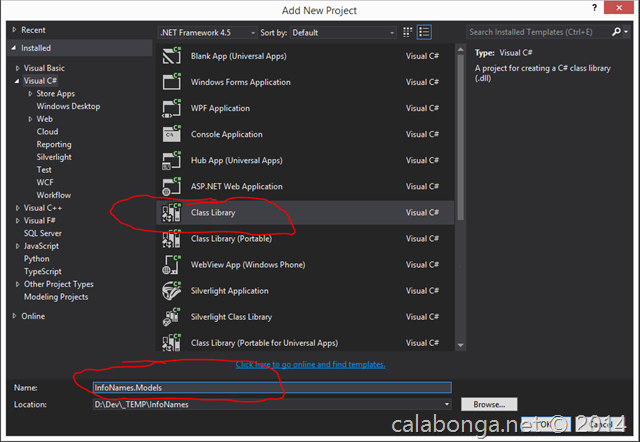Click the Hub App (Universal Apps) template icon
Screen dimensions: 640x442
pyautogui.click(x=171, y=160)
